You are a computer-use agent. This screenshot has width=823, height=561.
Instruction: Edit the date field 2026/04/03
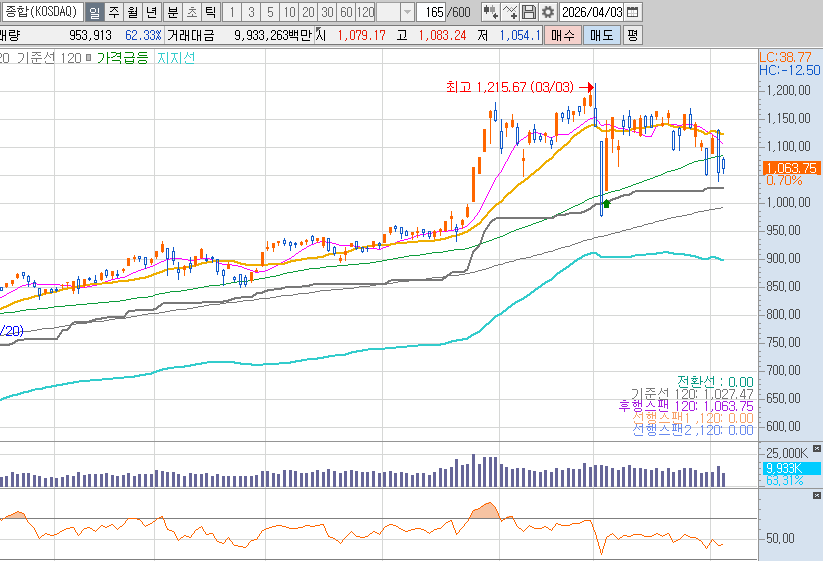tap(592, 12)
